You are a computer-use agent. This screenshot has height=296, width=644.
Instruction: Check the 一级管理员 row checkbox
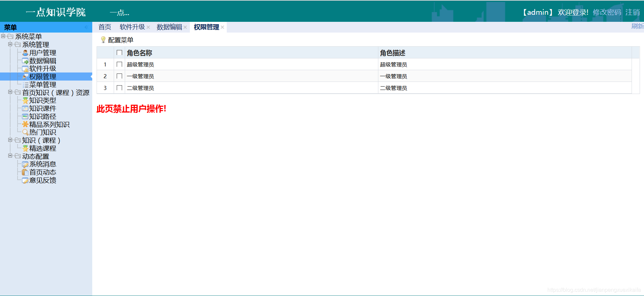pyautogui.click(x=119, y=76)
